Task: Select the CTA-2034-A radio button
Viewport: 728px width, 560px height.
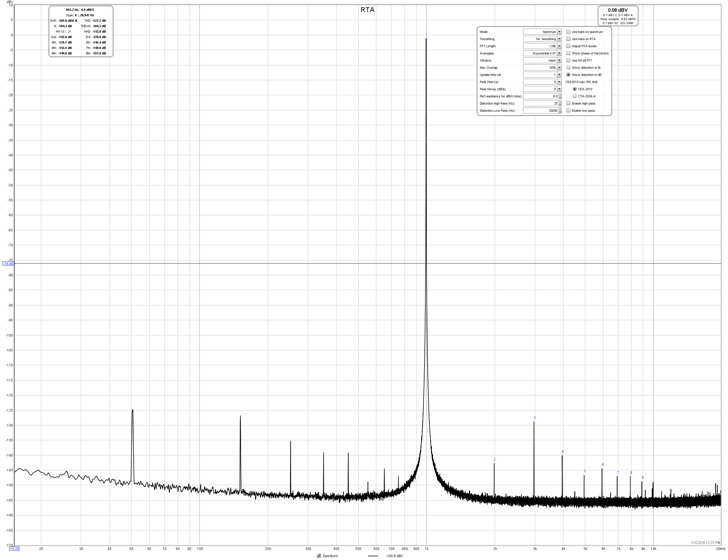Action: pyautogui.click(x=575, y=96)
